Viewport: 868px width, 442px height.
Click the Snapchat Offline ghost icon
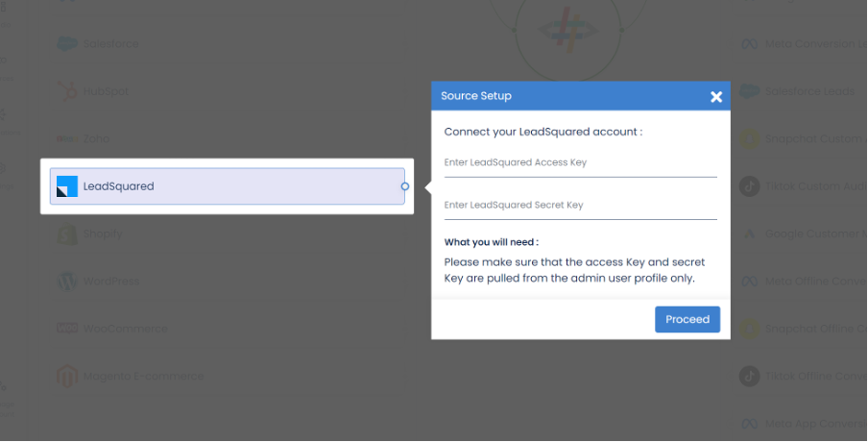click(x=749, y=329)
